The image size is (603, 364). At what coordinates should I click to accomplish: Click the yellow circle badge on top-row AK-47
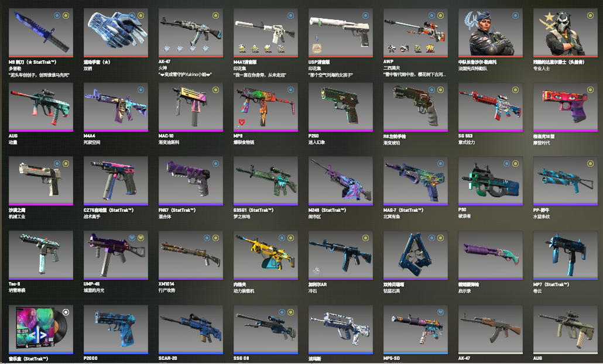(216, 15)
